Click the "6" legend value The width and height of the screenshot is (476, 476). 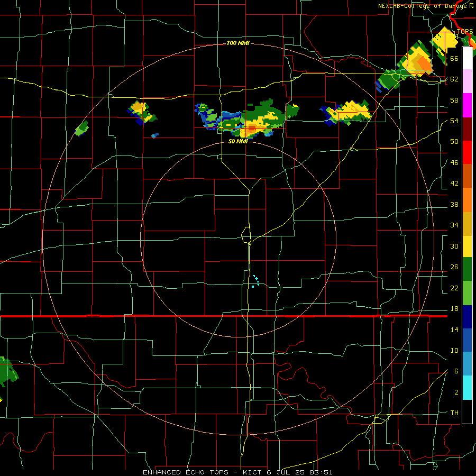[456, 371]
